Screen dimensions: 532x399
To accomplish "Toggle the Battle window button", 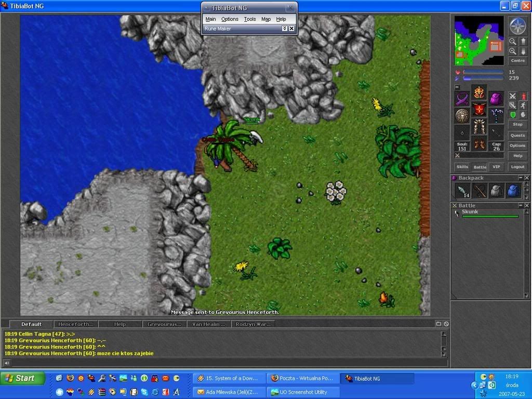I will pyautogui.click(x=480, y=167).
